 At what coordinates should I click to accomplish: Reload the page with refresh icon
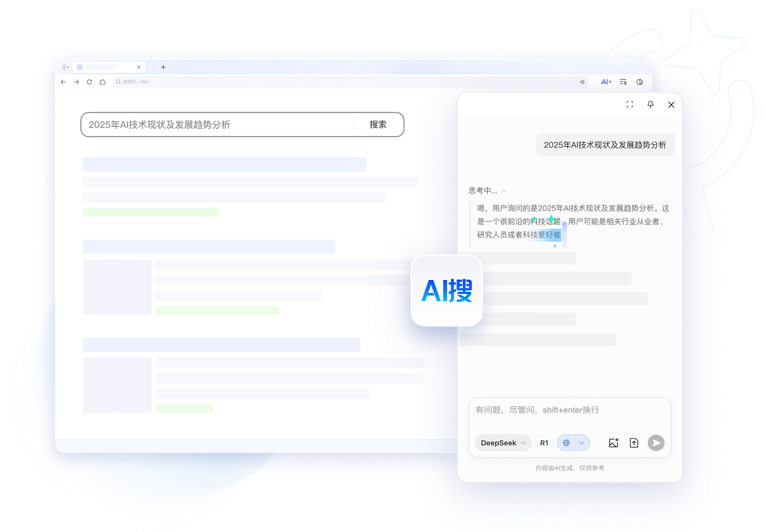(x=89, y=82)
